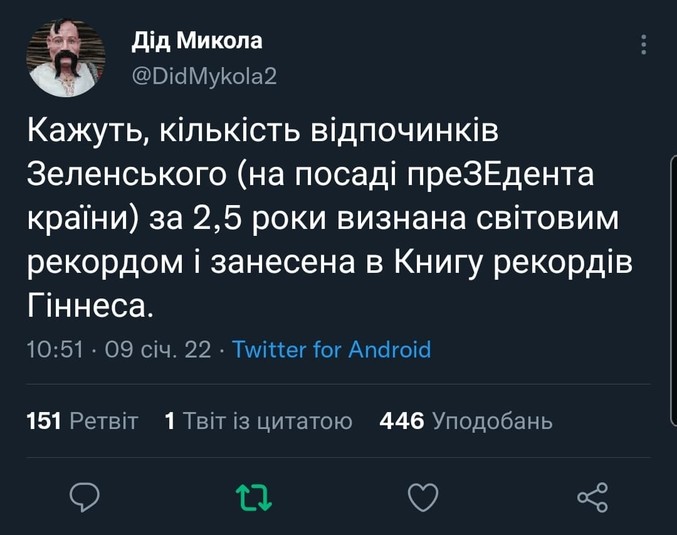Click the display name Дід Микола
677x535 pixels.
click(x=198, y=41)
